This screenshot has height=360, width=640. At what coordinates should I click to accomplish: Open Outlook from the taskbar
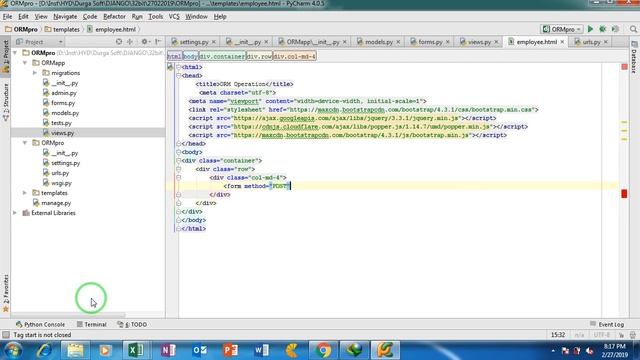199,350
